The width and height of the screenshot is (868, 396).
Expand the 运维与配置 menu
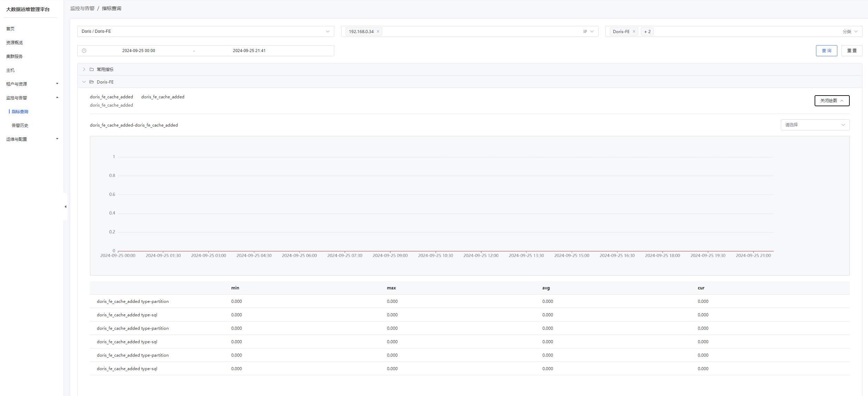pos(32,139)
